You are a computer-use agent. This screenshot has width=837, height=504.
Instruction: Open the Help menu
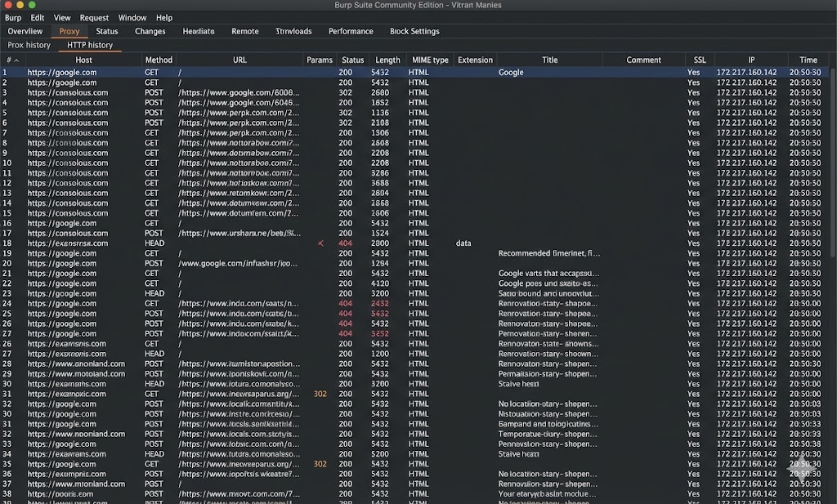tap(164, 17)
